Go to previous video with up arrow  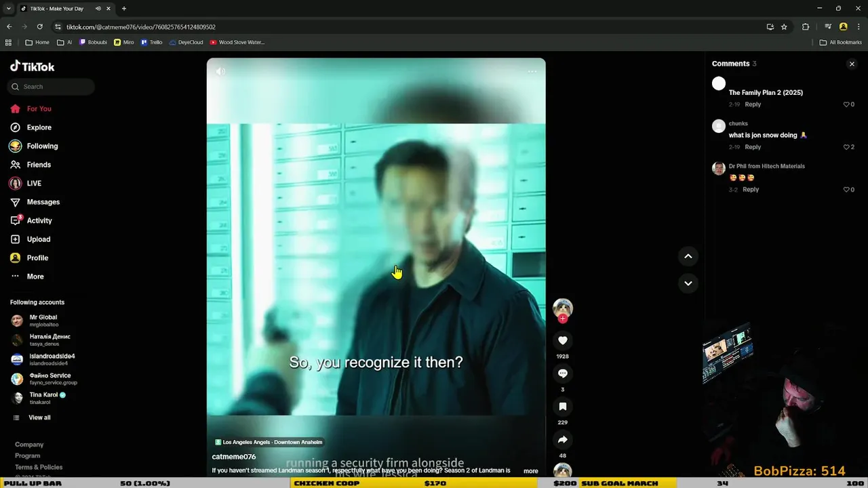click(x=688, y=256)
